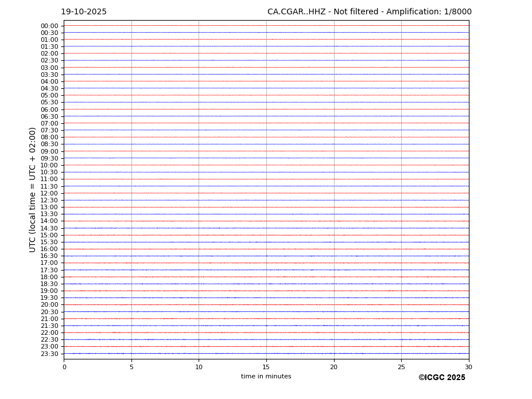532x399 pixels.
Task: Select the 17:00 trace row label
Action: pos(49,263)
